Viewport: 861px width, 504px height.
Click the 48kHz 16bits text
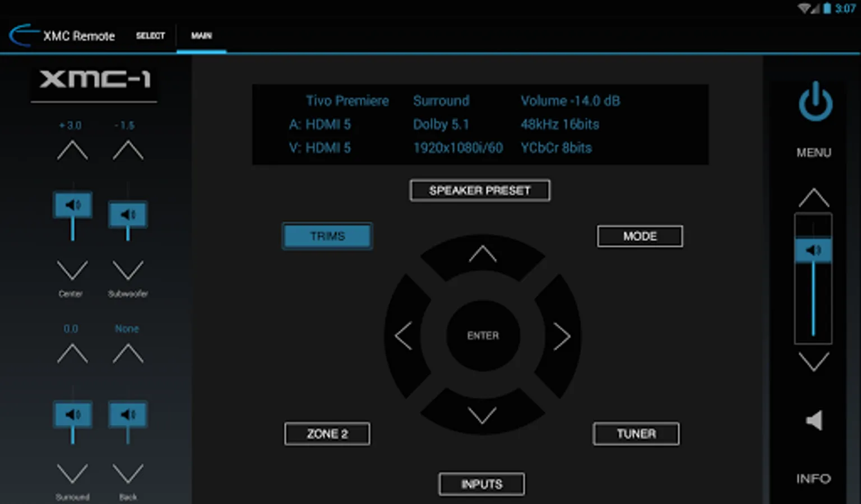(x=560, y=124)
